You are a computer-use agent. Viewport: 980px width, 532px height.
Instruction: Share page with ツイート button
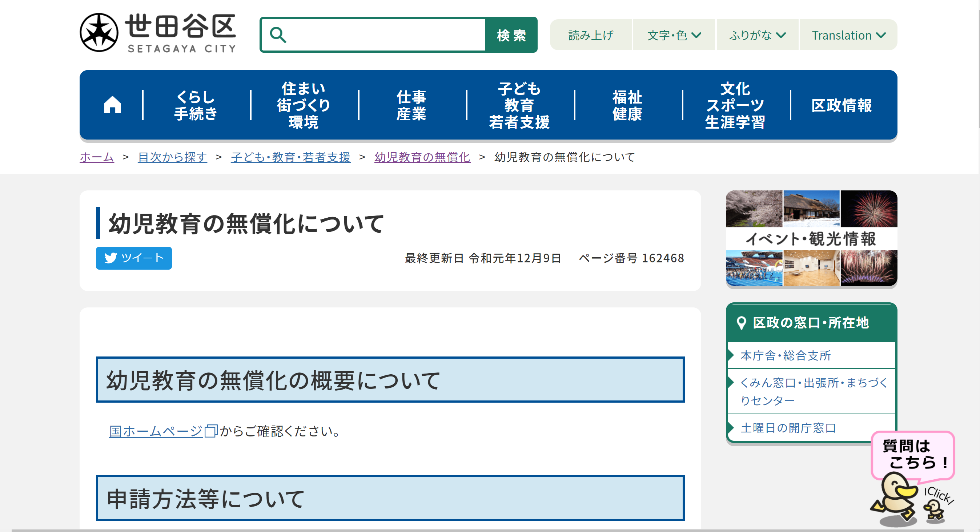click(133, 258)
